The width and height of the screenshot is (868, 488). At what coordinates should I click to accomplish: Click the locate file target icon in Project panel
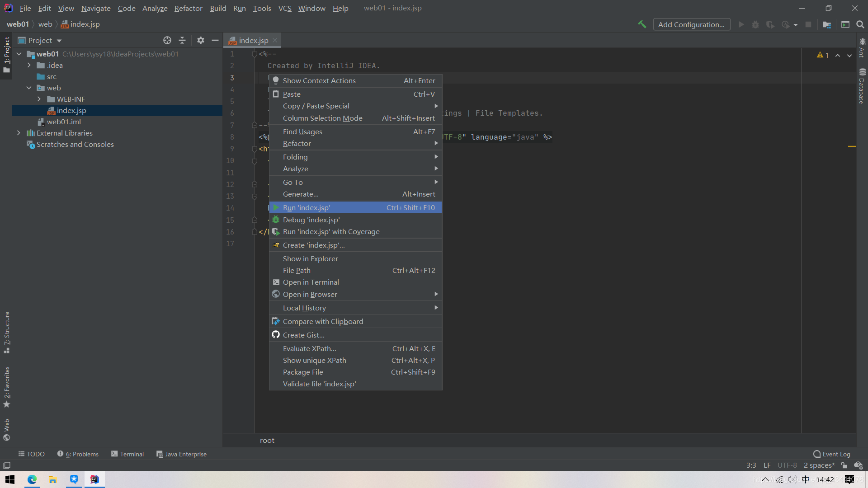tap(167, 40)
